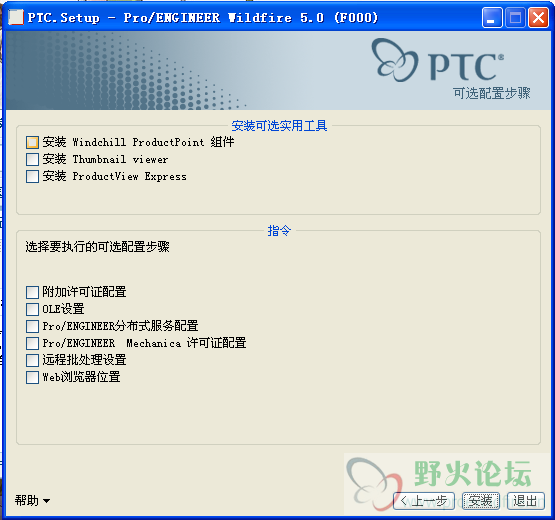Tick Pro/ENGINEER Mechanica 许可证配置 checkbox
Screen dimensions: 555x520
[x=32, y=343]
